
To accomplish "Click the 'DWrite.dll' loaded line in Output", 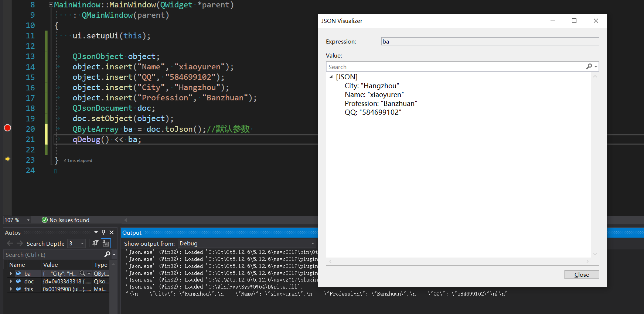I will pyautogui.click(x=215, y=287).
